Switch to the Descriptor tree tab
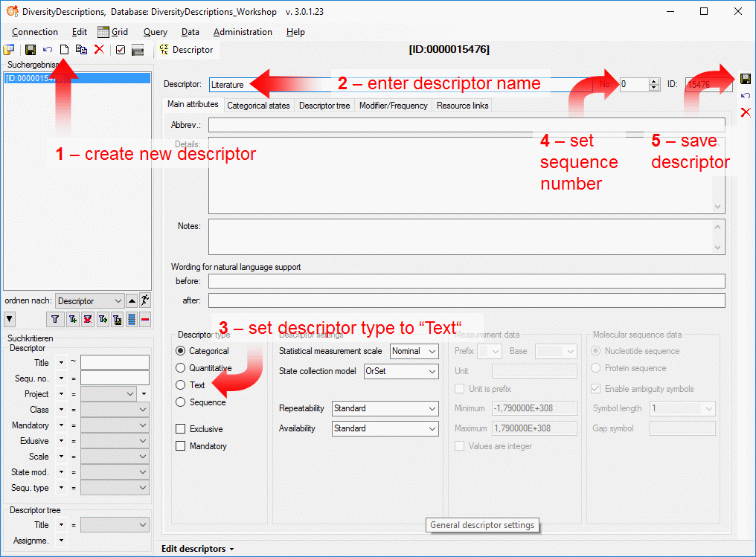This screenshot has width=756, height=557. pos(324,106)
